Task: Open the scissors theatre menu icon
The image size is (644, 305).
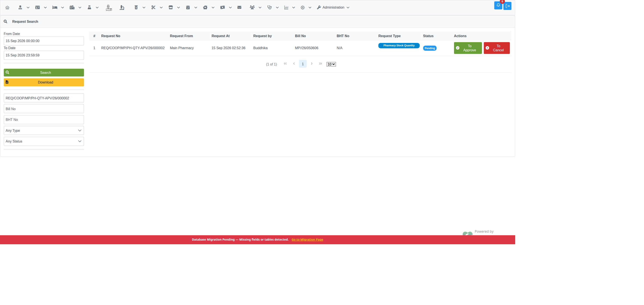Action: click(153, 8)
